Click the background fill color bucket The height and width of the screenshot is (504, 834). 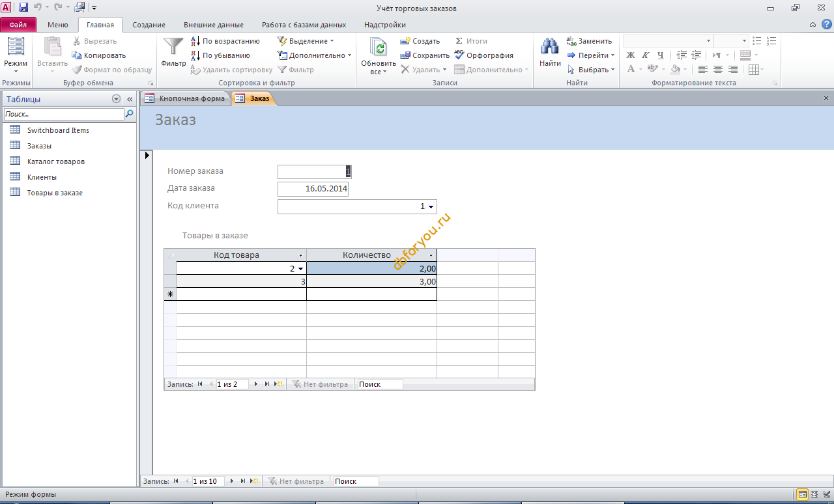tap(676, 70)
